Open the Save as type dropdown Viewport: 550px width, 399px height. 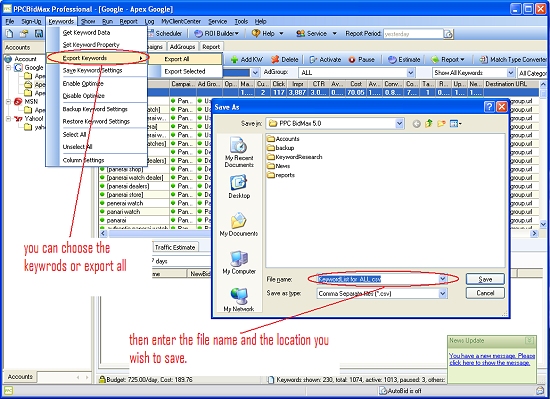(x=443, y=293)
